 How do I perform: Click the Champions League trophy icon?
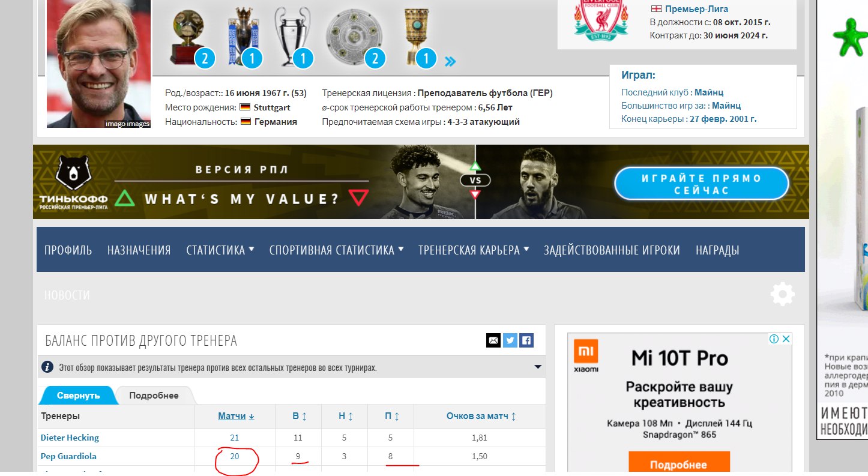[292, 35]
